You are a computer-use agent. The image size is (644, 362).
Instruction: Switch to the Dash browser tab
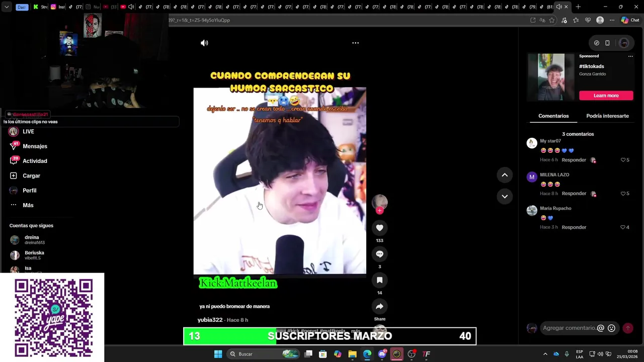(22, 7)
